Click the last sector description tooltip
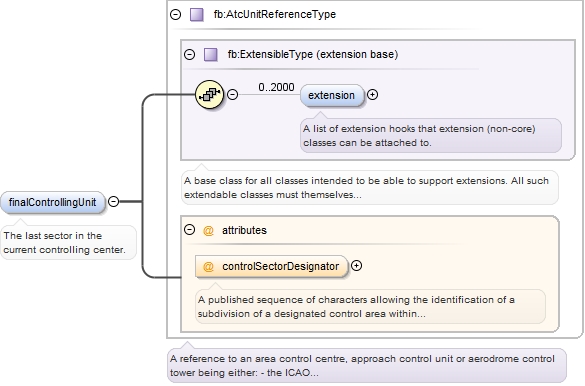The width and height of the screenshot is (585, 386). [x=68, y=242]
